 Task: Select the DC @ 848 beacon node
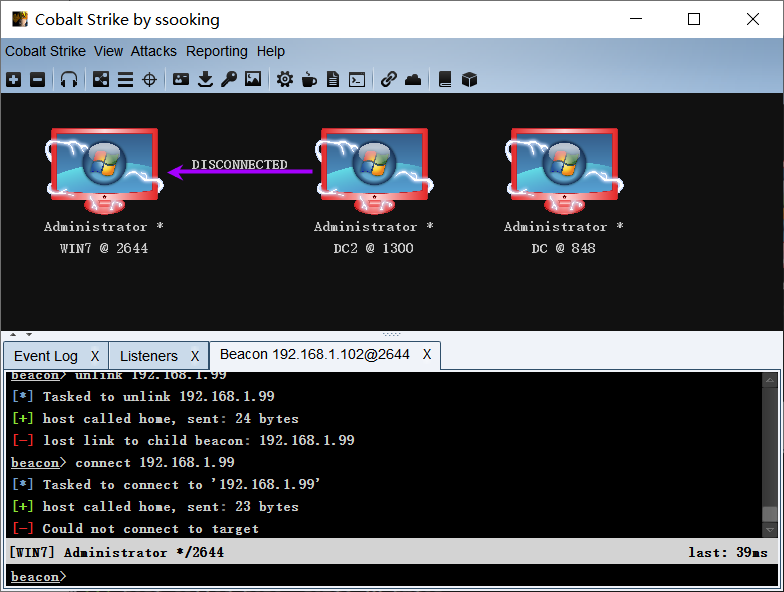pyautogui.click(x=564, y=192)
